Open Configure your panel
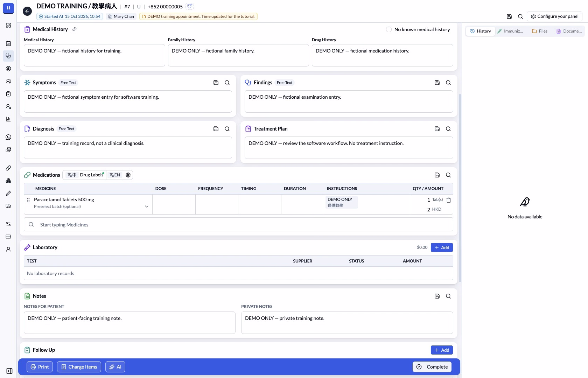Viewport: 588px width, 378px height. pos(554,16)
